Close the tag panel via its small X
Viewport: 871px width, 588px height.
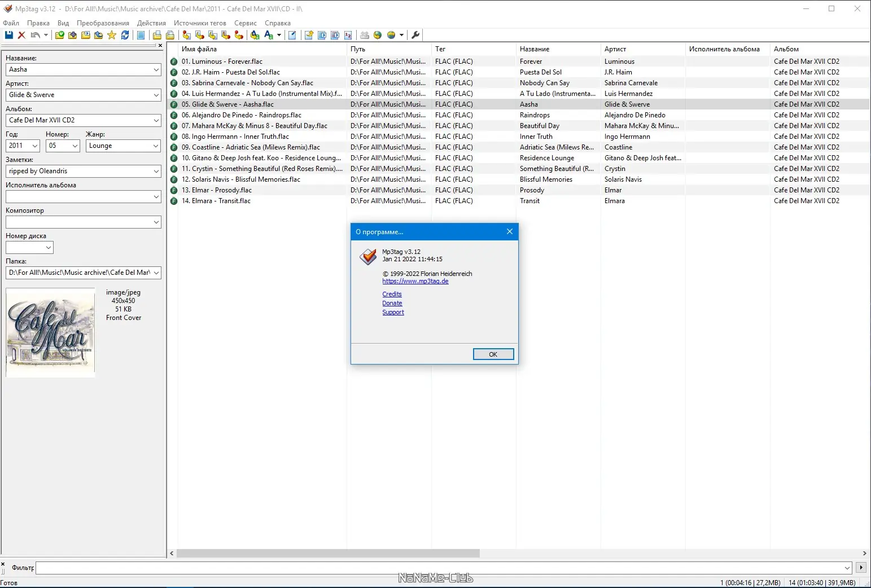pyautogui.click(x=160, y=46)
